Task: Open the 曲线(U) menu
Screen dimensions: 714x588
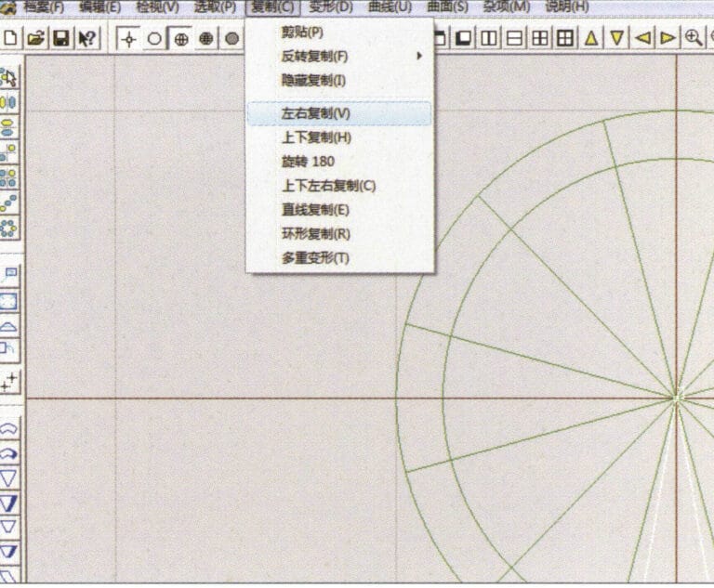Action: pos(390,7)
